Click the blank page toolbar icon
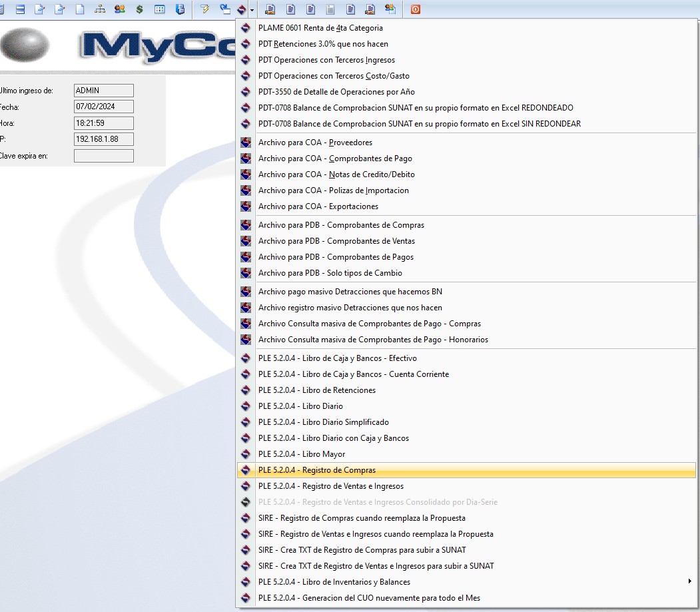Screen dimensions: 700x612 pyautogui.click(x=80, y=9)
